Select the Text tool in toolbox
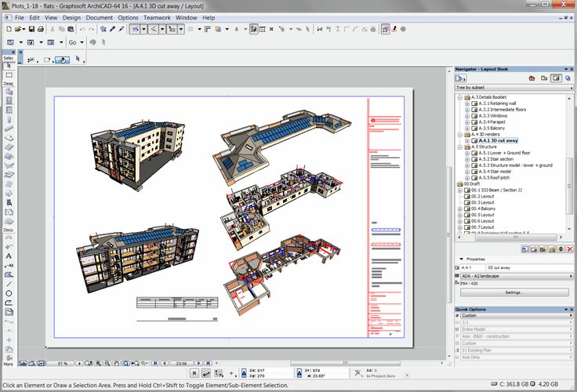The height and width of the screenshot is (392, 577). 9,256
